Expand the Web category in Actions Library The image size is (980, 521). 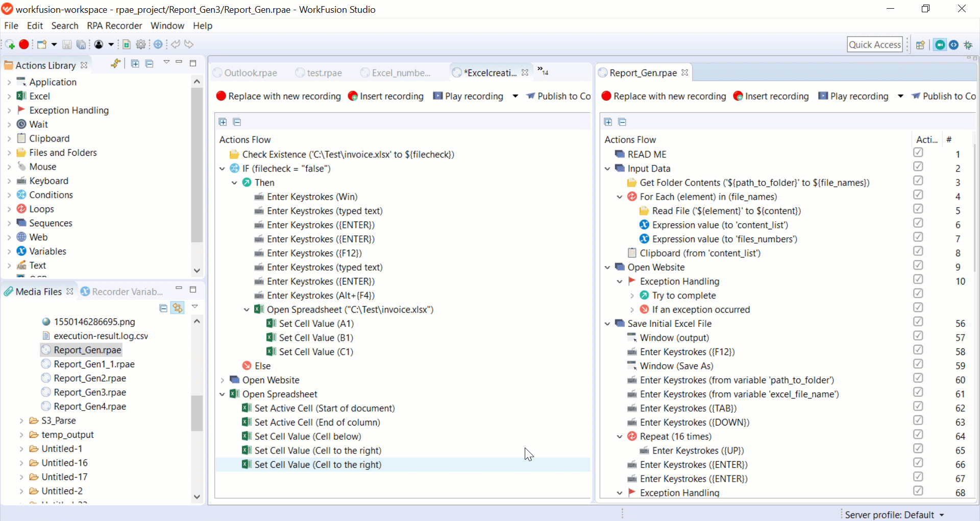9,237
